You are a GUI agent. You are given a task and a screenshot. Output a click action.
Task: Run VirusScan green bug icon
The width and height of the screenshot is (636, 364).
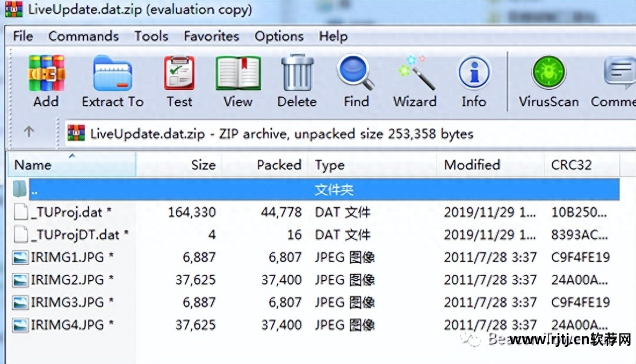[548, 72]
